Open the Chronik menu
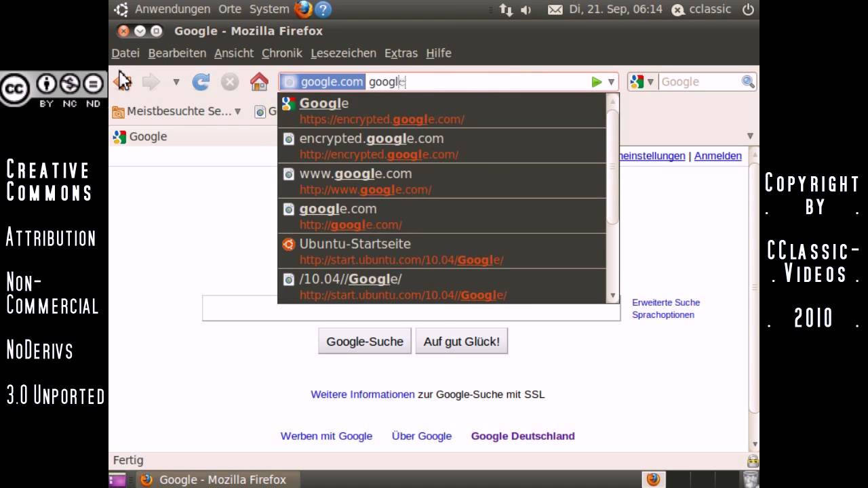This screenshot has height=488, width=868. point(282,53)
